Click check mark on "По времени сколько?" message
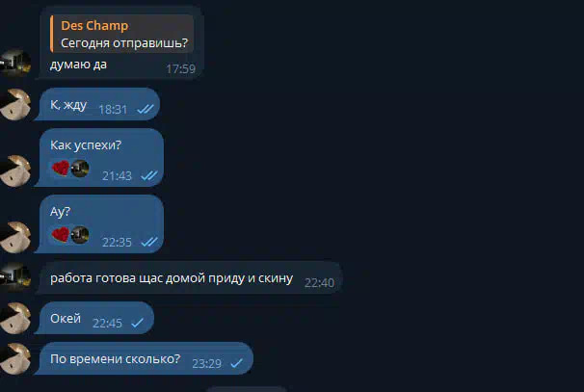Viewport: 584px width, 392px height. 237,363
